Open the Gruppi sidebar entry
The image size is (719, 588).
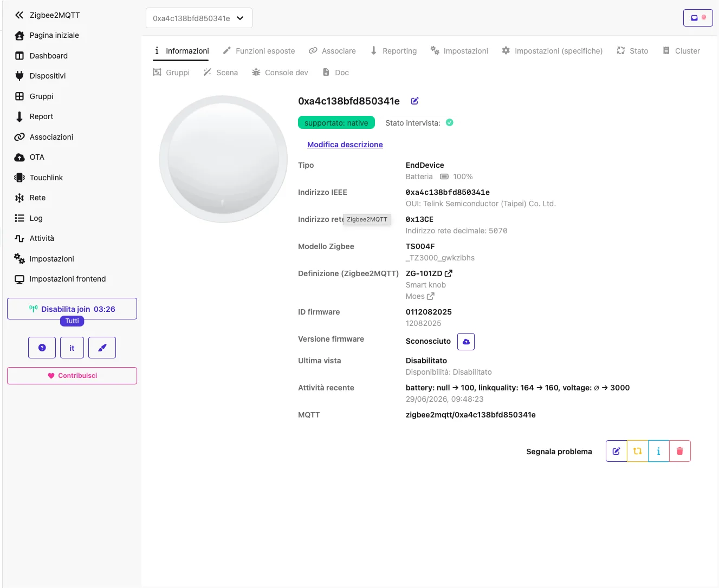(34, 96)
